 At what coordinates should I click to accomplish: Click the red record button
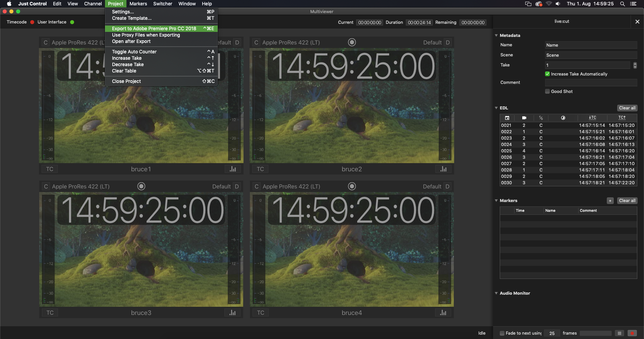(x=632, y=333)
